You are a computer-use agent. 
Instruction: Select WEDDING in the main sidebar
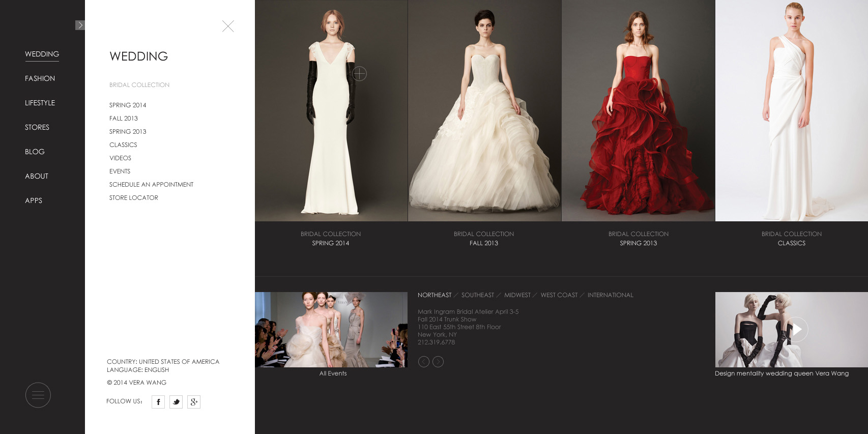click(x=42, y=54)
